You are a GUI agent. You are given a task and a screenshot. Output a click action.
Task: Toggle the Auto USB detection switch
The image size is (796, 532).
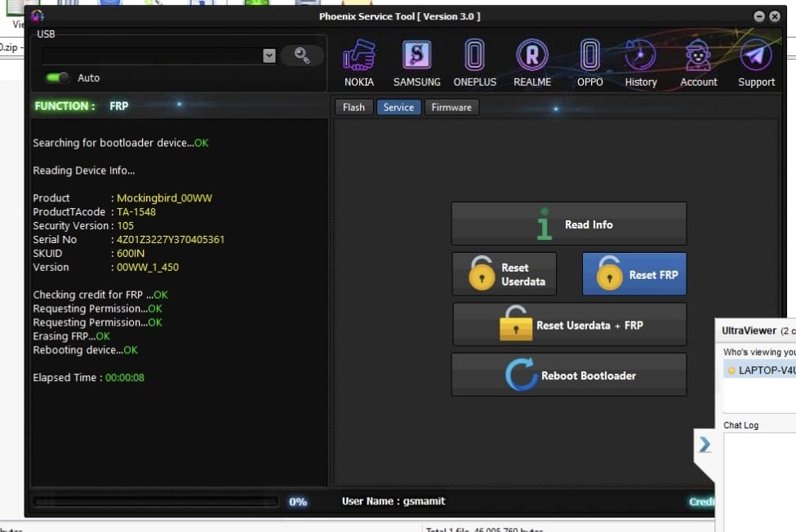(x=57, y=78)
